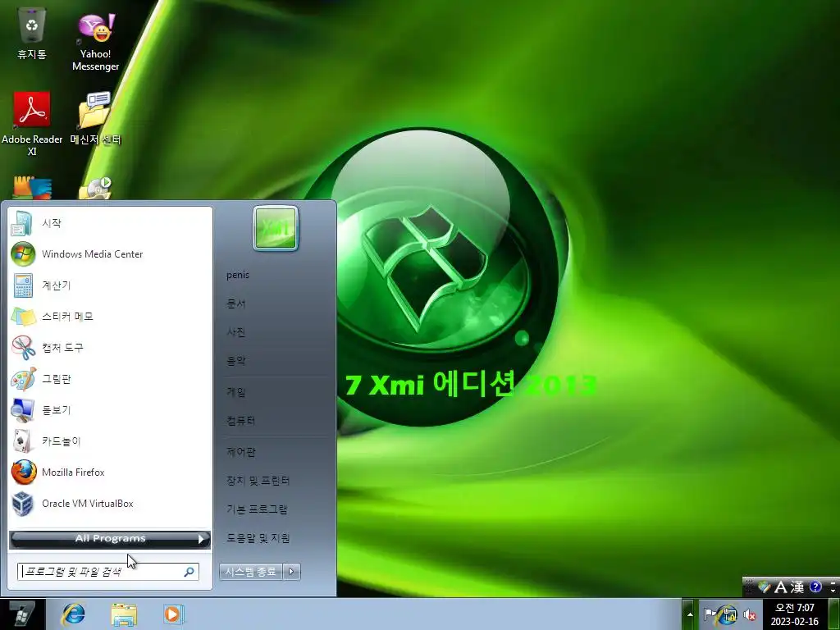Click the 漢 Hanja conversion button

point(797,587)
